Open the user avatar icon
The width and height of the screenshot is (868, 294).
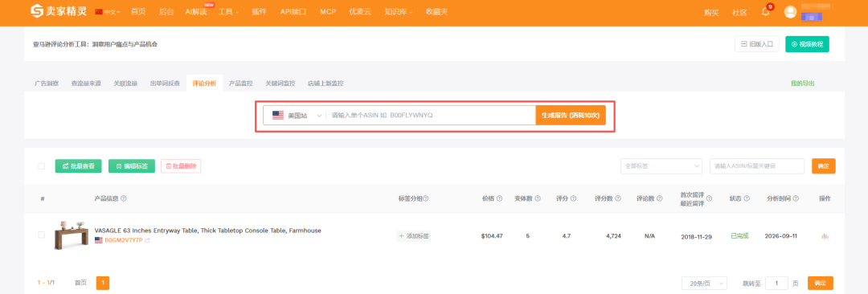tap(791, 11)
